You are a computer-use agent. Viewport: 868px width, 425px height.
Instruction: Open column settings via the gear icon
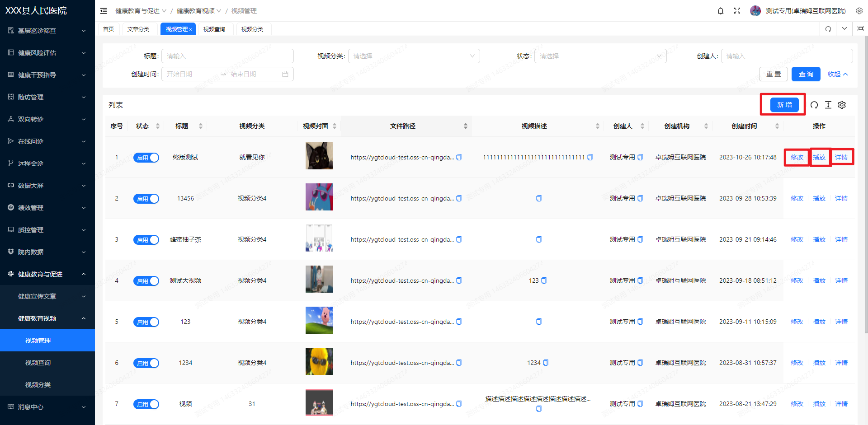pos(842,105)
